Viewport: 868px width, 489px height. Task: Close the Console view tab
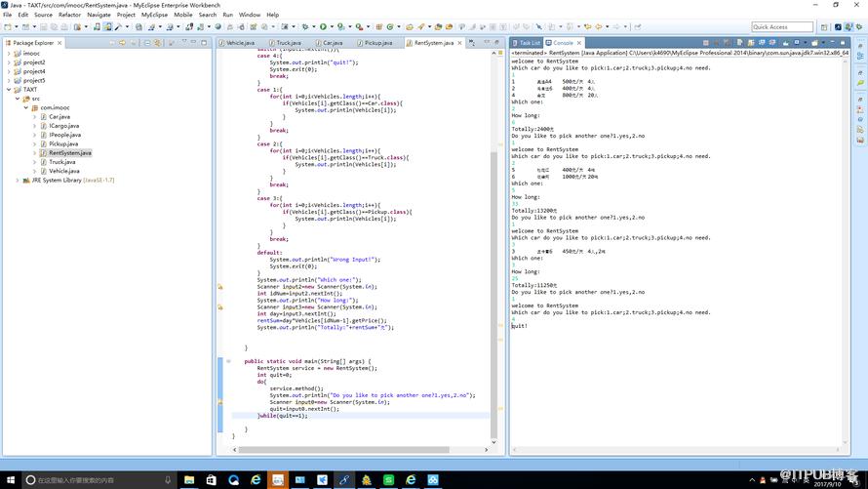coord(579,43)
